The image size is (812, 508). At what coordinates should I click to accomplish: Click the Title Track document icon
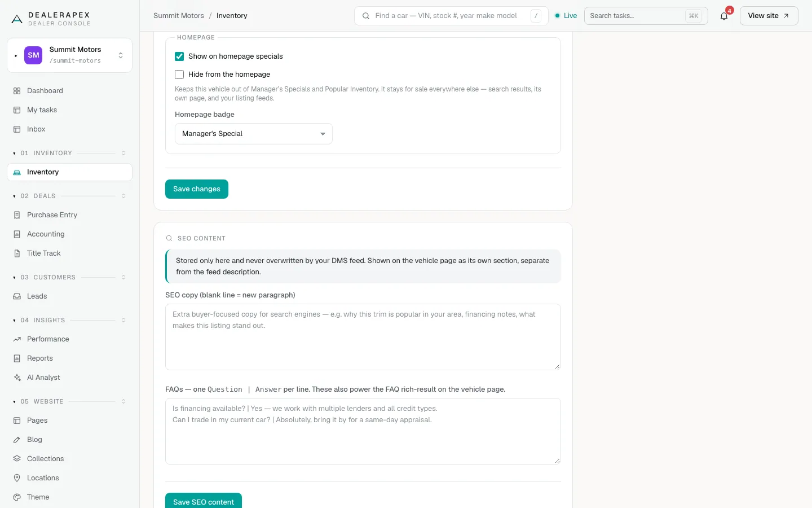point(17,253)
